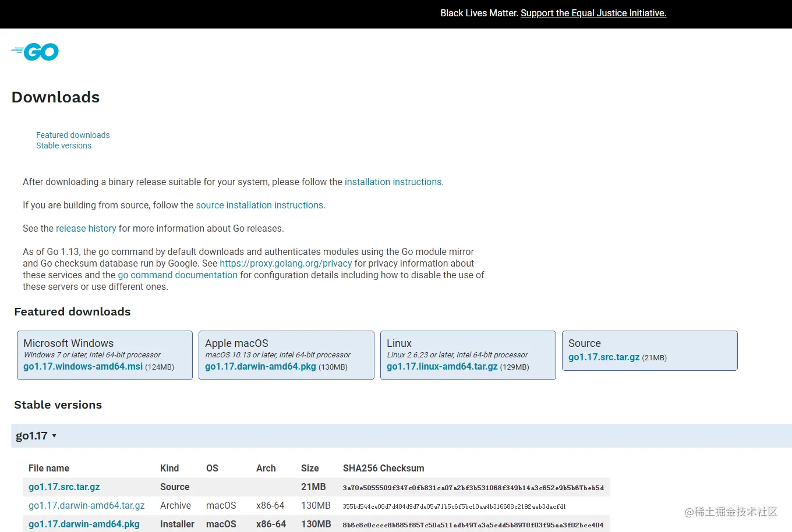This screenshot has width=792, height=532.
Task: Click the OS column header
Action: [x=212, y=468]
